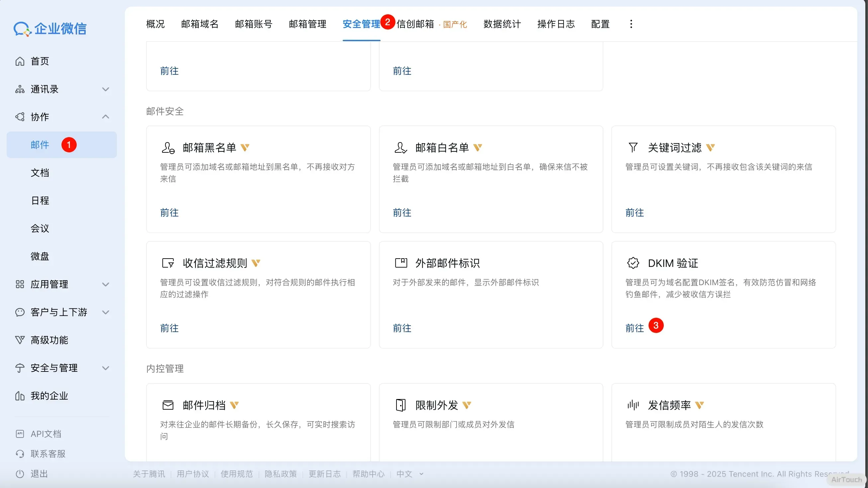Screen dimensions: 868x488
Task: Open the 操作日志 tab
Action: tap(556, 24)
